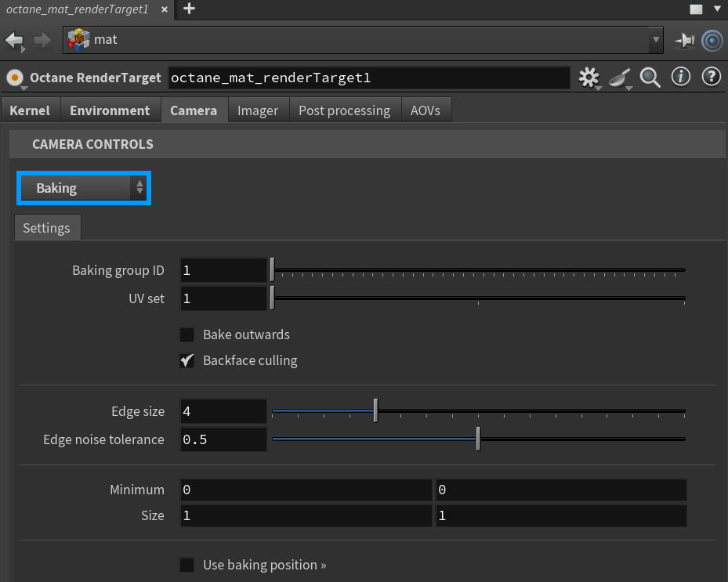
Task: Switch to the Kernel tab
Action: point(30,110)
